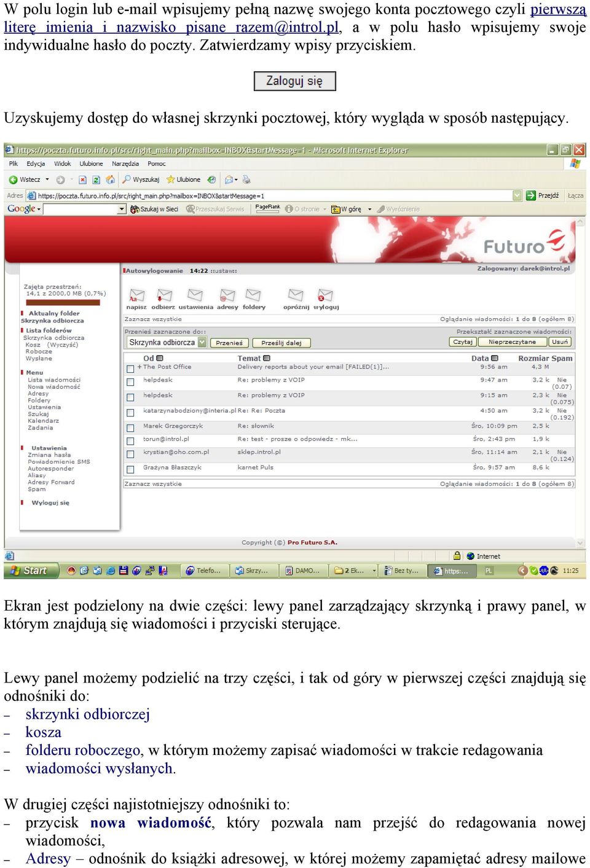Check the box for the Marek Grzegorczyk message
This screenshot has width=590, height=868.
pos(130,428)
